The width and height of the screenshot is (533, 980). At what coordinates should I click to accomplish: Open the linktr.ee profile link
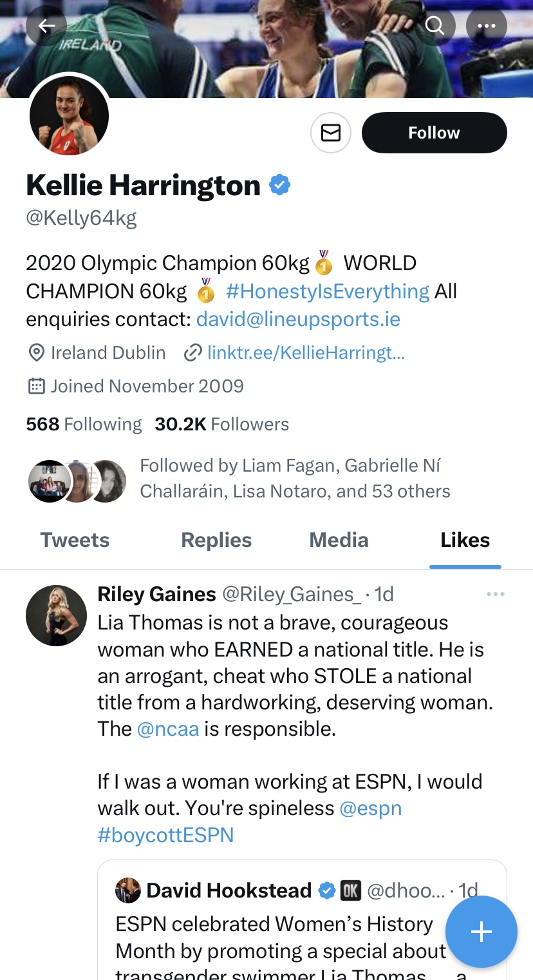(x=306, y=353)
